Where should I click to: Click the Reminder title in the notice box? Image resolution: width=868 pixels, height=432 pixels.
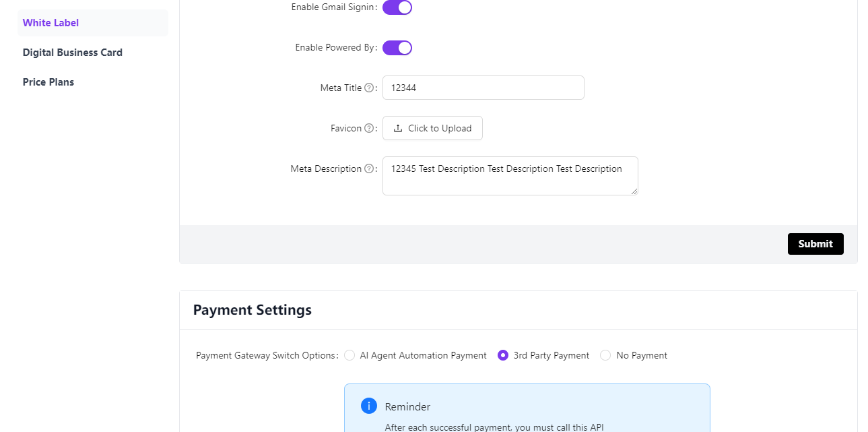pos(407,406)
